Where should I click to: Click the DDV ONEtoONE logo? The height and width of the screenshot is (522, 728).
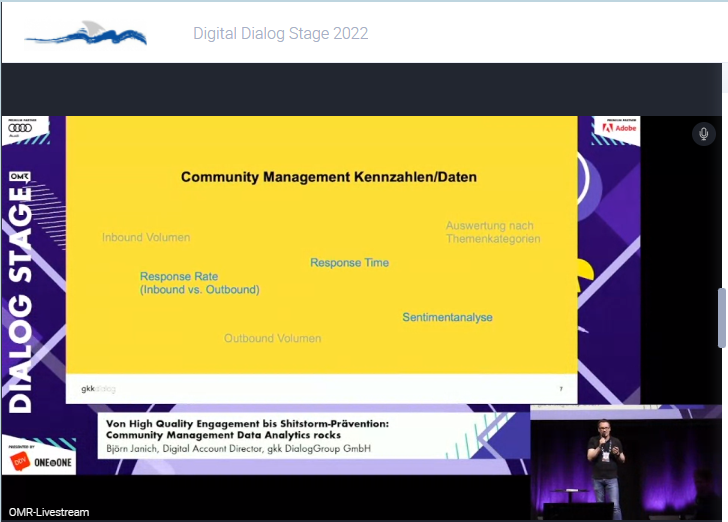tap(41, 461)
